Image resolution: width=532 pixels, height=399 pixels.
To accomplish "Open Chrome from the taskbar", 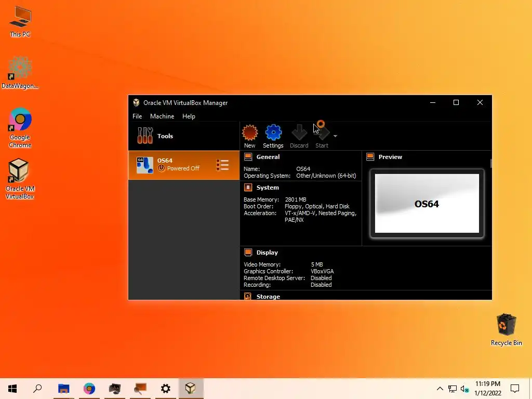I will coord(89,389).
